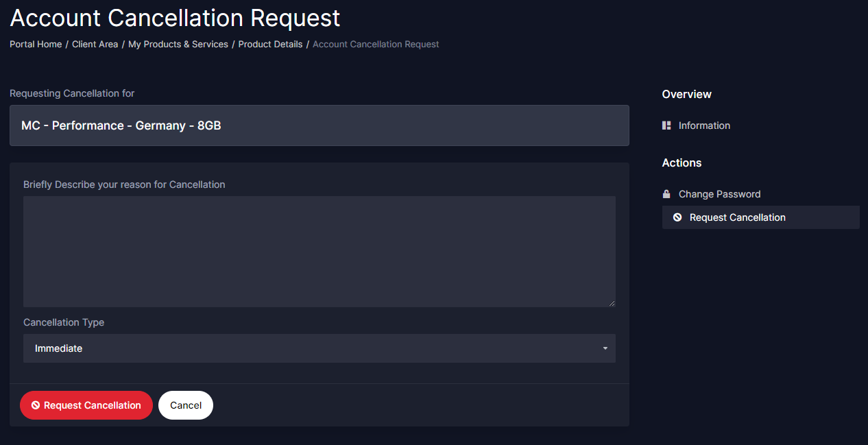
Task: Select Request Cancellation in the Actions sidebar
Action: [737, 217]
